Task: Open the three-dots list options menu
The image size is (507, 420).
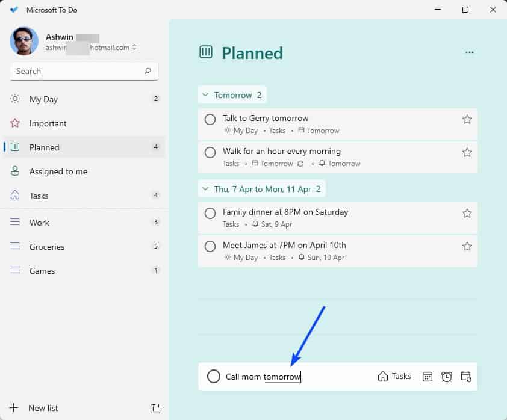Action: click(470, 53)
